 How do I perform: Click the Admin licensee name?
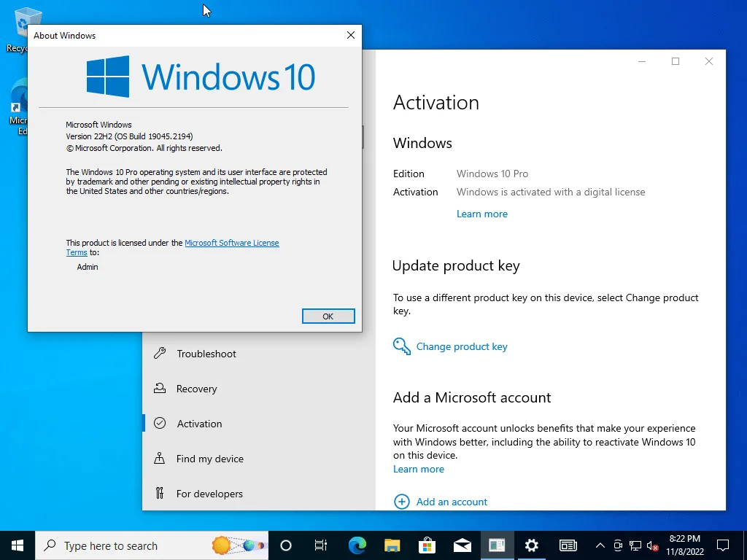tap(88, 267)
